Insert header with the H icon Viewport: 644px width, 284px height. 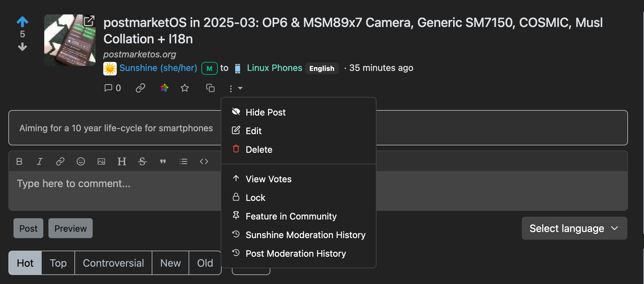122,161
